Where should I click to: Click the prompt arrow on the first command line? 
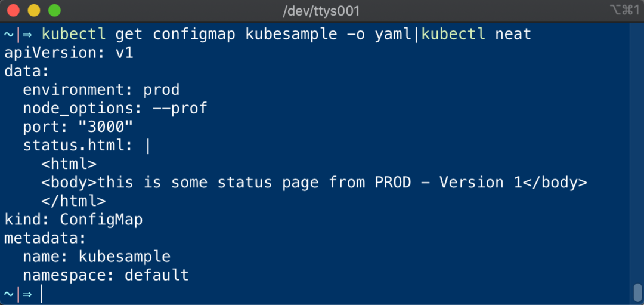pyautogui.click(x=27, y=35)
